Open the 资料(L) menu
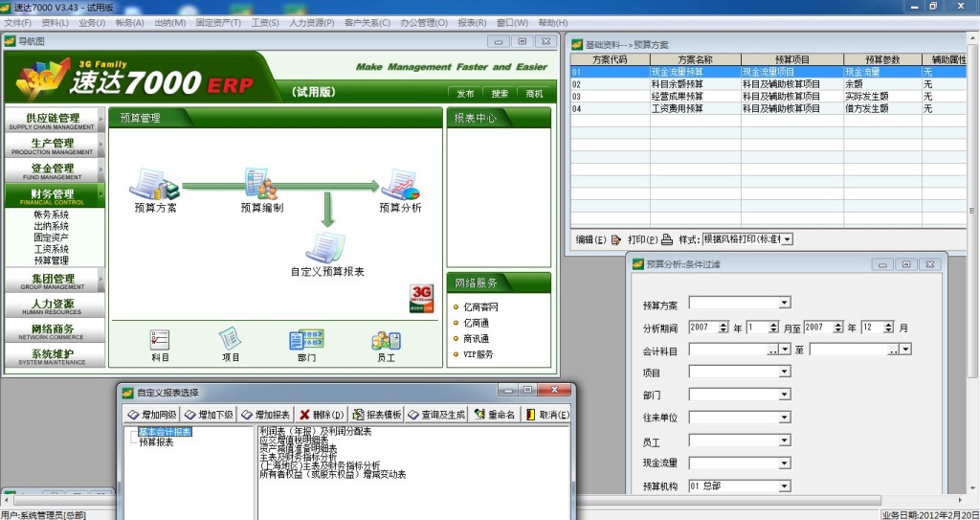This screenshot has height=520, width=980. point(55,23)
